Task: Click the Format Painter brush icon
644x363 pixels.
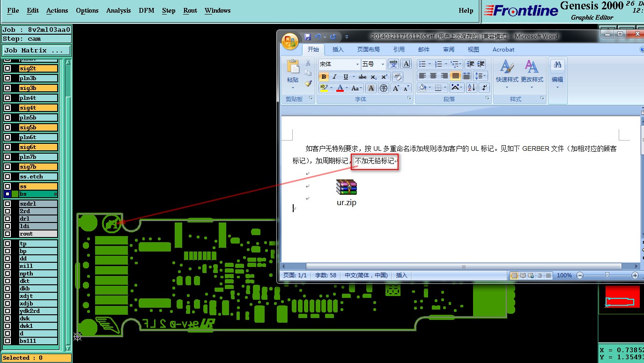Action: [x=308, y=83]
